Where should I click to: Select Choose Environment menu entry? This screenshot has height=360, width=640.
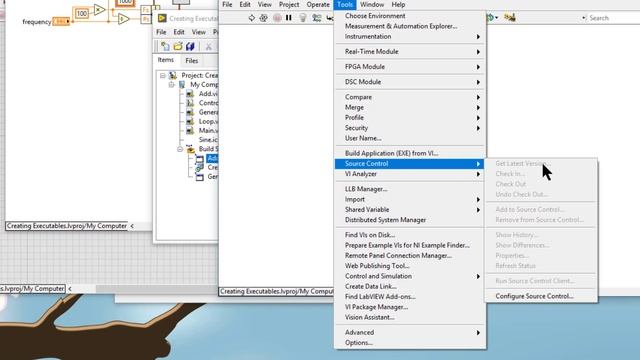point(375,16)
